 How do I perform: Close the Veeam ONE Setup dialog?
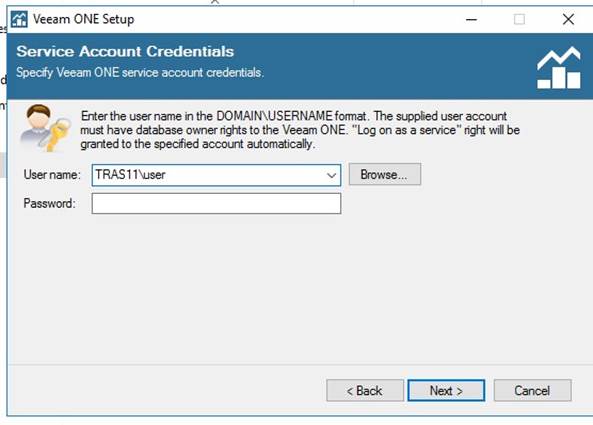tap(568, 19)
